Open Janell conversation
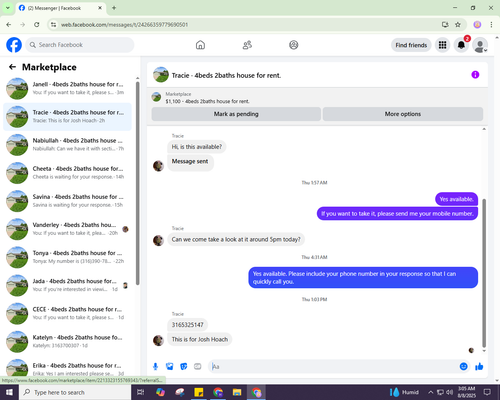 pyautogui.click(x=67, y=89)
